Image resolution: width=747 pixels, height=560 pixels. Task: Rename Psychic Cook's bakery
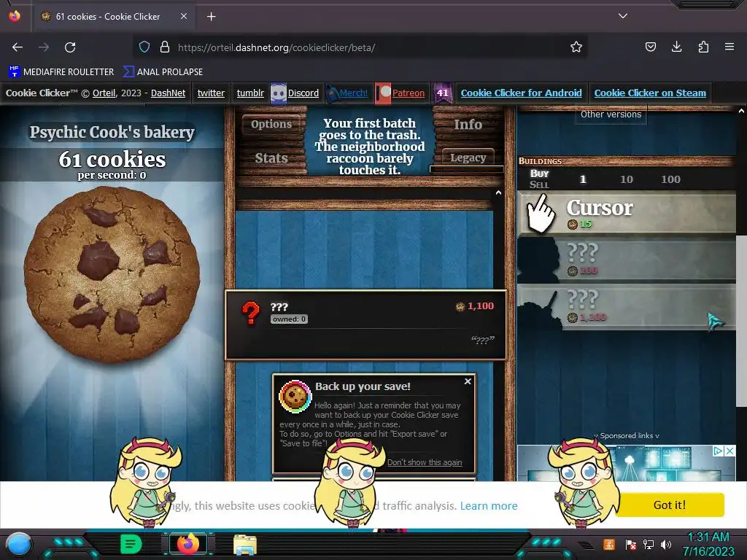[112, 132]
